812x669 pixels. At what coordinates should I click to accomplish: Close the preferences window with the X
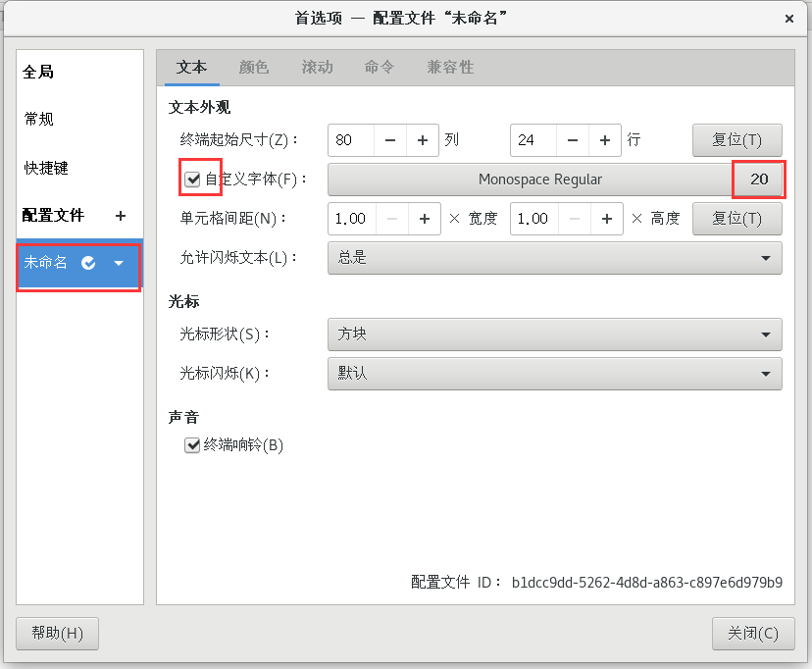click(789, 19)
